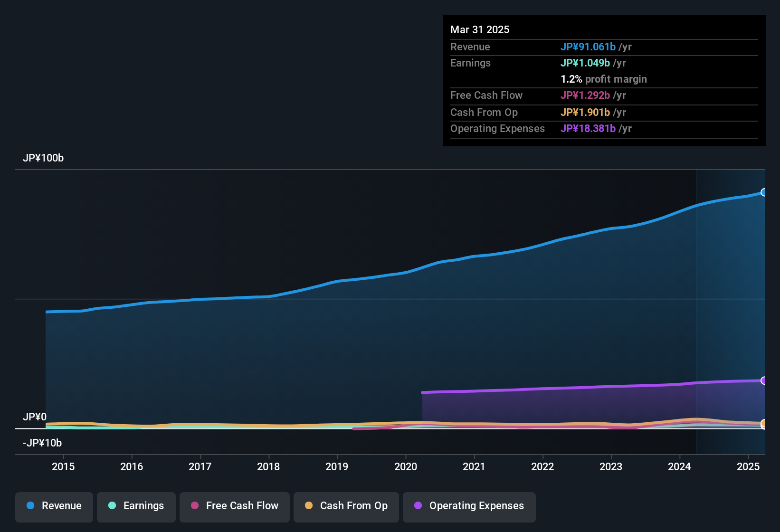
Task: Select the 2021 x-axis label
Action: point(474,466)
